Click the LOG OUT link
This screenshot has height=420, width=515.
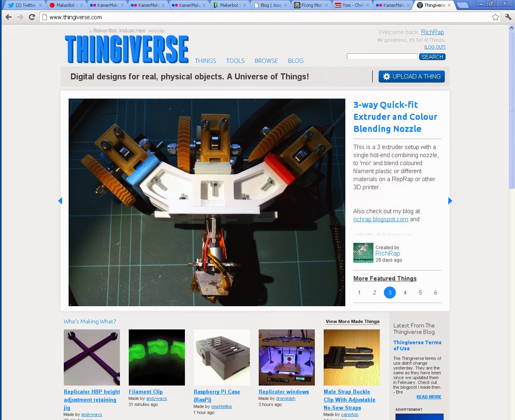[435, 47]
